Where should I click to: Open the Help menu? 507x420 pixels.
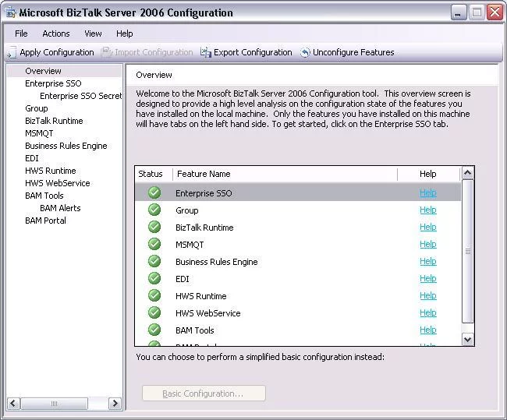coord(125,34)
